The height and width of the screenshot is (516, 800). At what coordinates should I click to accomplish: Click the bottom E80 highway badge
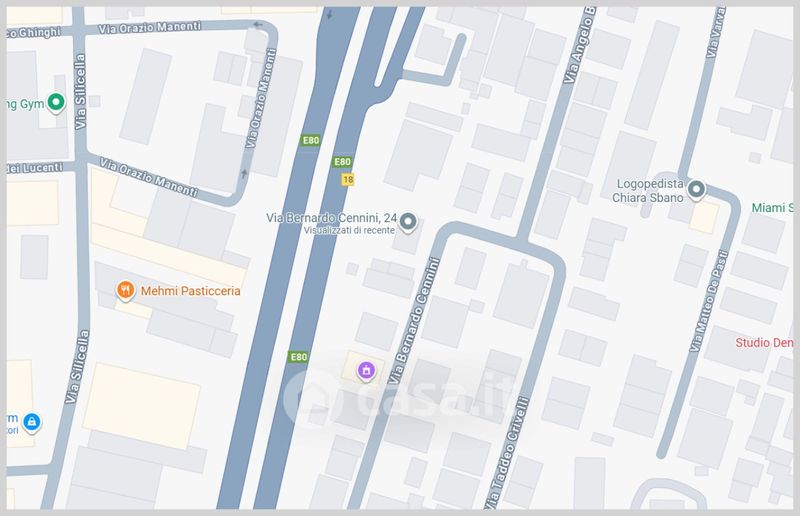pyautogui.click(x=298, y=357)
